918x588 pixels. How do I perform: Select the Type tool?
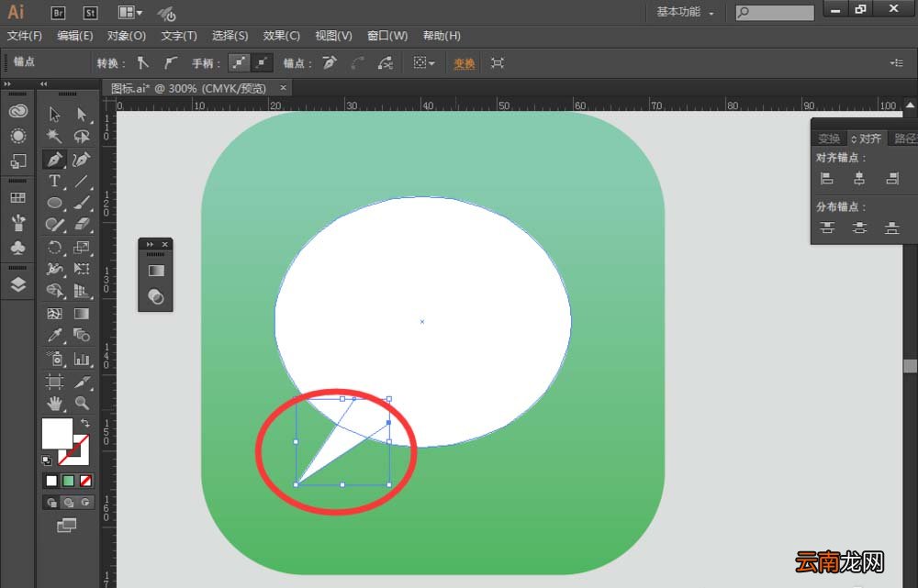pyautogui.click(x=54, y=181)
